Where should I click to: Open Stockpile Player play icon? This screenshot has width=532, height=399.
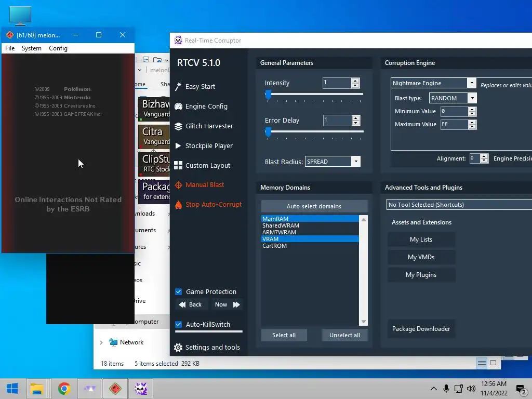coord(178,146)
